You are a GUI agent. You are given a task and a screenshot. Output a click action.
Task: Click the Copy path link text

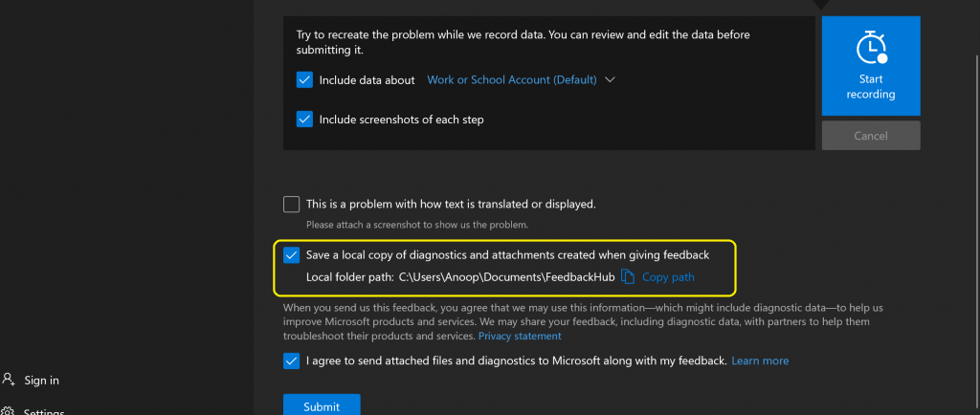click(668, 277)
